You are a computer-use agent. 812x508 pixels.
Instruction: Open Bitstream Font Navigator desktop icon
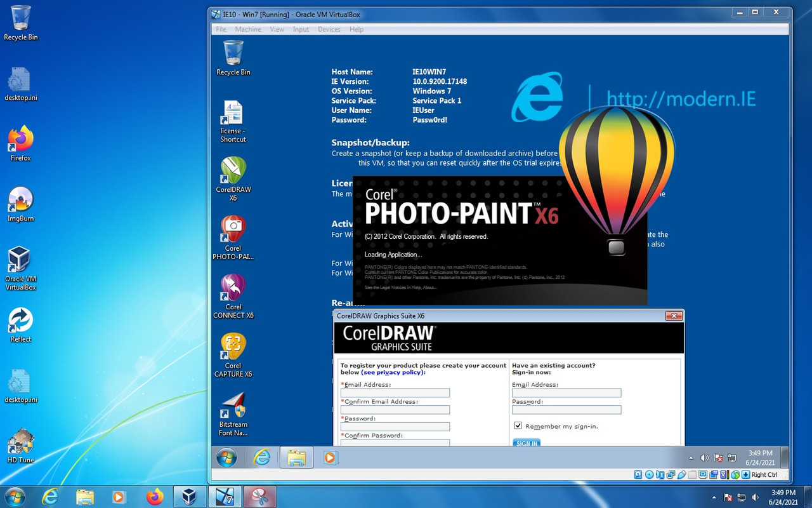click(233, 414)
